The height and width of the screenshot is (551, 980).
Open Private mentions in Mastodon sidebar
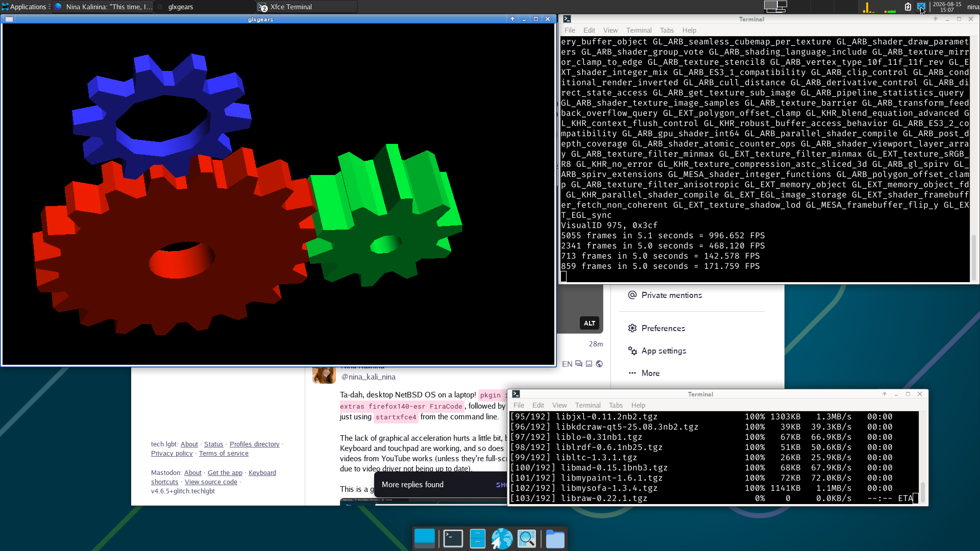(665, 295)
